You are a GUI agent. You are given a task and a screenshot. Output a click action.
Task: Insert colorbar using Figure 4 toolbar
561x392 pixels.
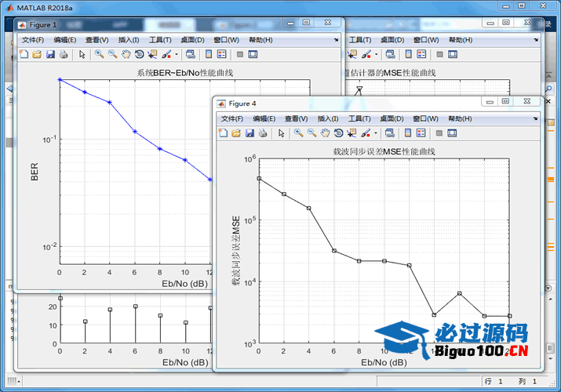click(408, 133)
